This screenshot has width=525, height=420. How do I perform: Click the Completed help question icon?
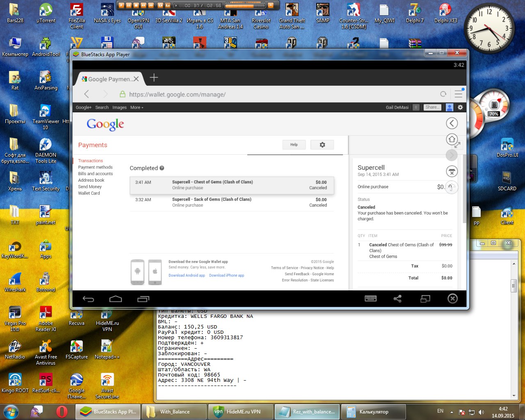162,168
